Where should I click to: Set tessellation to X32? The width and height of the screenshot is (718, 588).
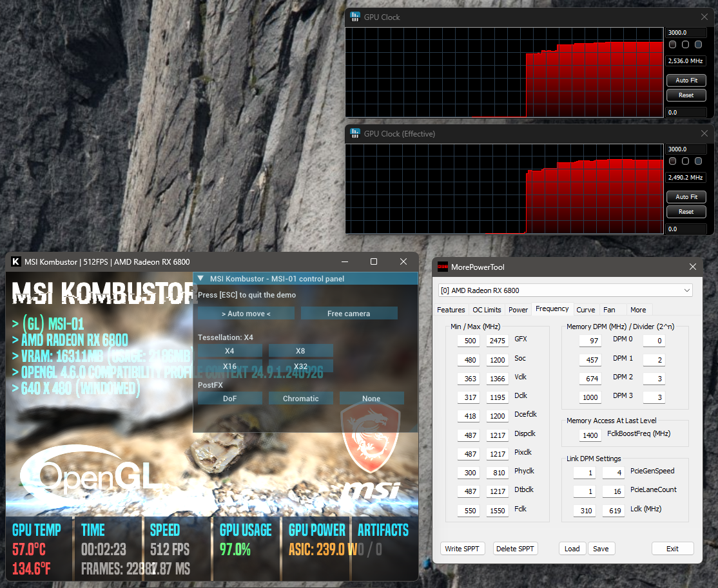click(300, 366)
